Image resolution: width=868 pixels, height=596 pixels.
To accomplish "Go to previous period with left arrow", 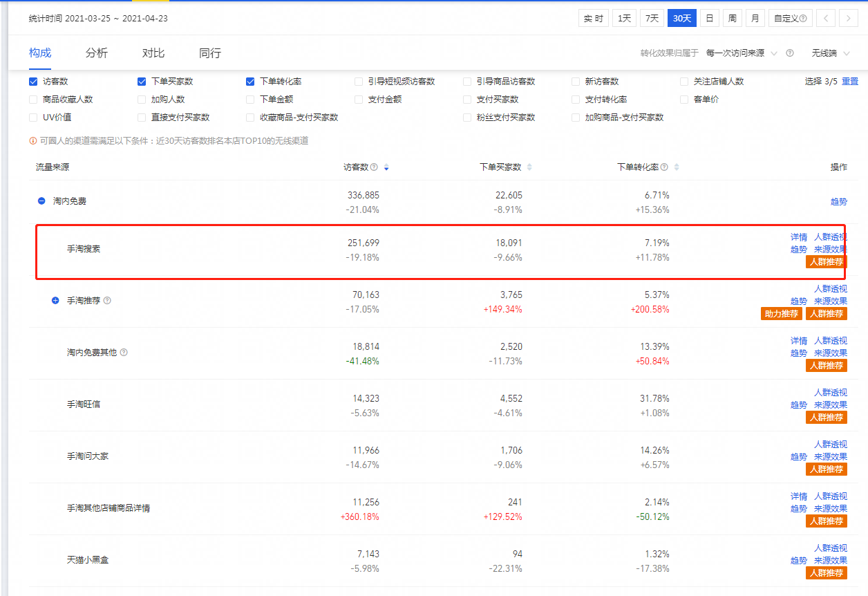I will (x=826, y=19).
